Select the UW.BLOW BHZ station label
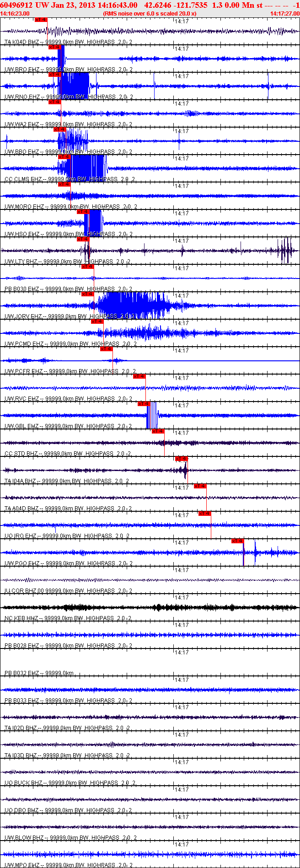The height and width of the screenshot is (868, 300). (24, 838)
